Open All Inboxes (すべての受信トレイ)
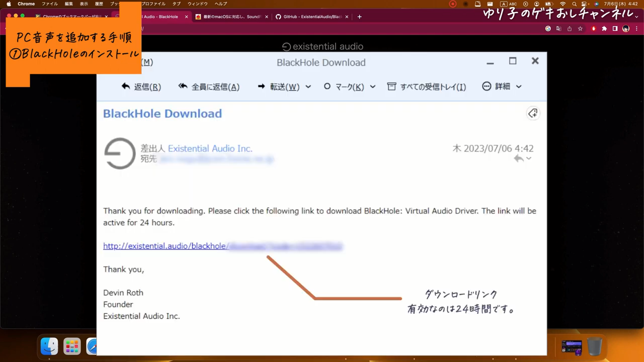644x362 pixels. (x=426, y=86)
